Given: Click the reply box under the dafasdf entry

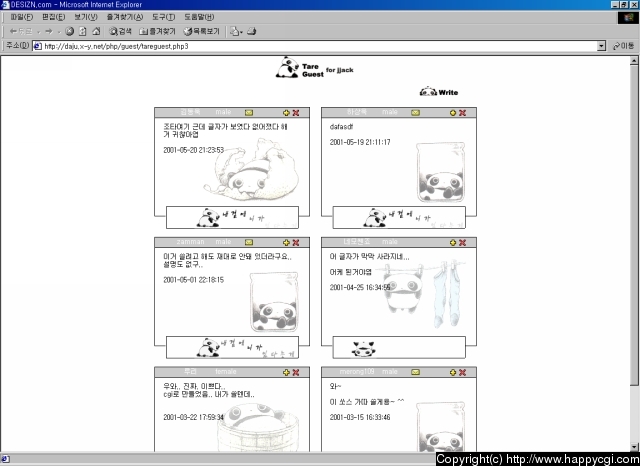Looking at the screenshot, I should [x=399, y=217].
